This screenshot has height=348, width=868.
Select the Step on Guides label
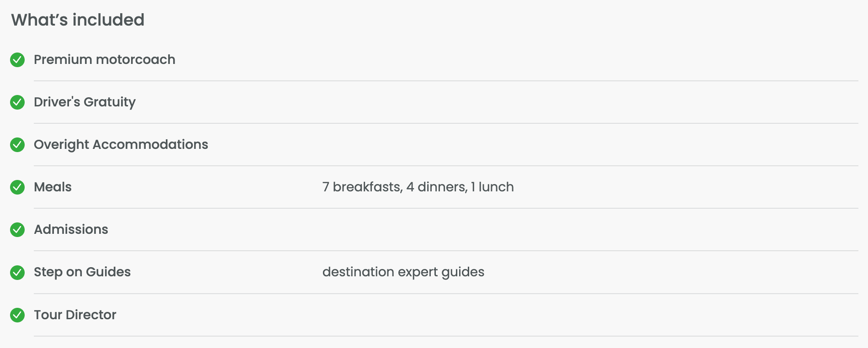(82, 272)
